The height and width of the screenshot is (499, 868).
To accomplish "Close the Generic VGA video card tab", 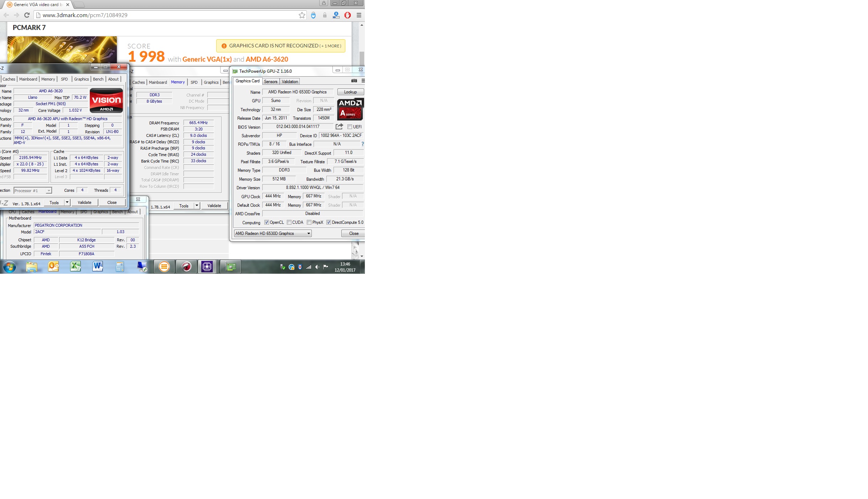I will point(68,5).
